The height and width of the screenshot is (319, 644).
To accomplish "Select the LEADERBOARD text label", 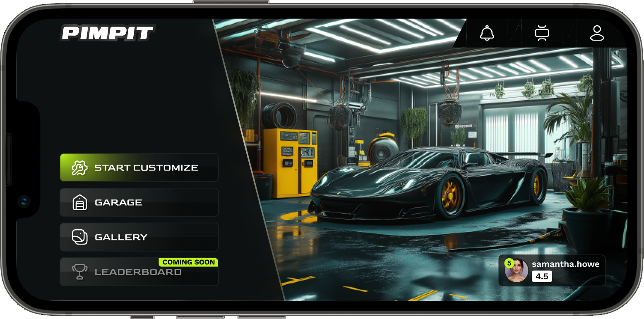I will click(x=138, y=272).
